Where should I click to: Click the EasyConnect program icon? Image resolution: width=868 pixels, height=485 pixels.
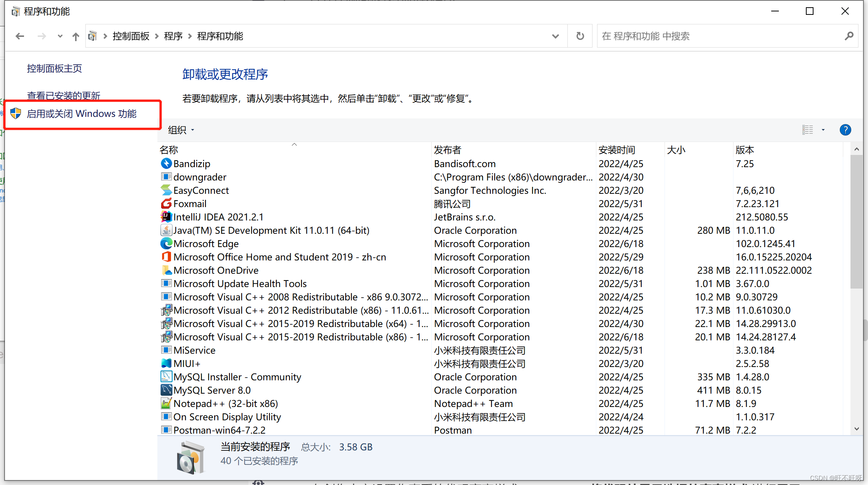[x=166, y=190]
